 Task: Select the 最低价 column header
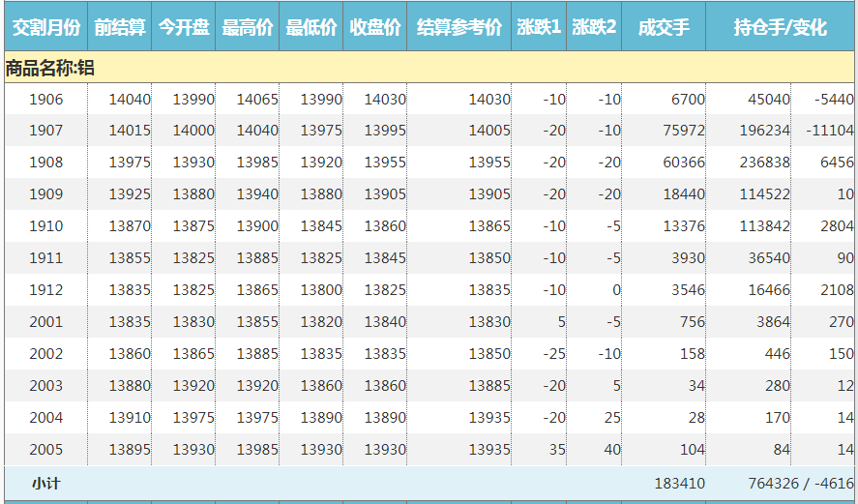pyautogui.click(x=311, y=28)
